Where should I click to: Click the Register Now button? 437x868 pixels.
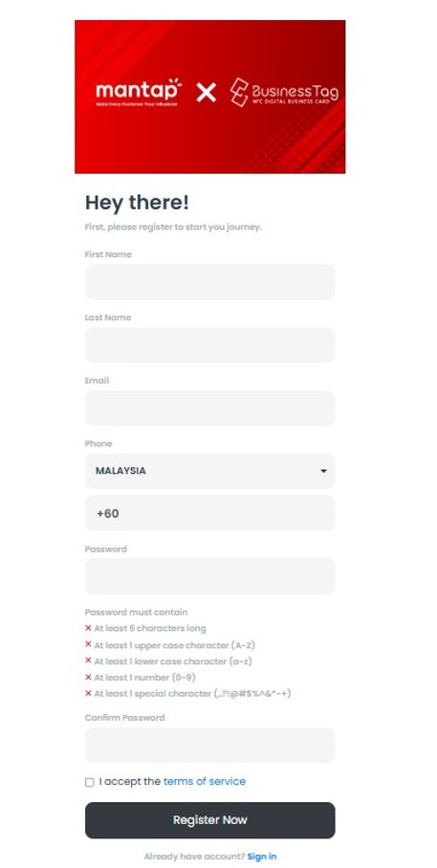210,820
